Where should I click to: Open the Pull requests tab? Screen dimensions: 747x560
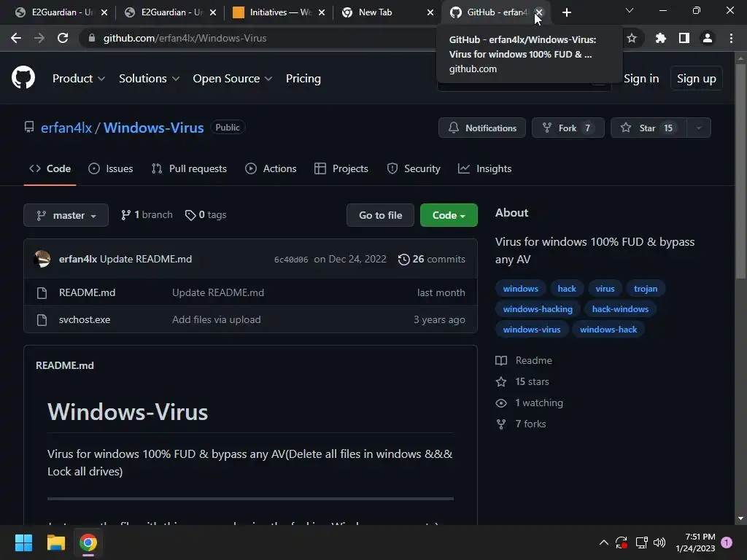189,168
